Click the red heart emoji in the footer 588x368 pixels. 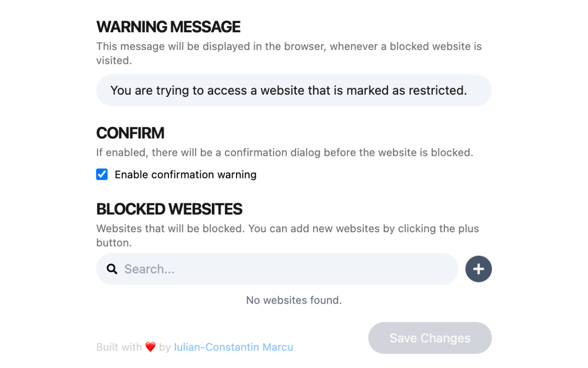pyautogui.click(x=150, y=347)
